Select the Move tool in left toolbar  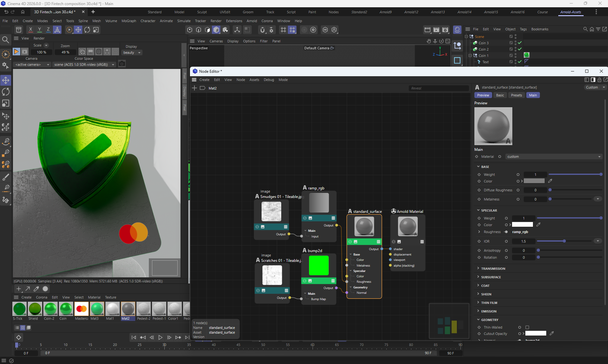6,80
